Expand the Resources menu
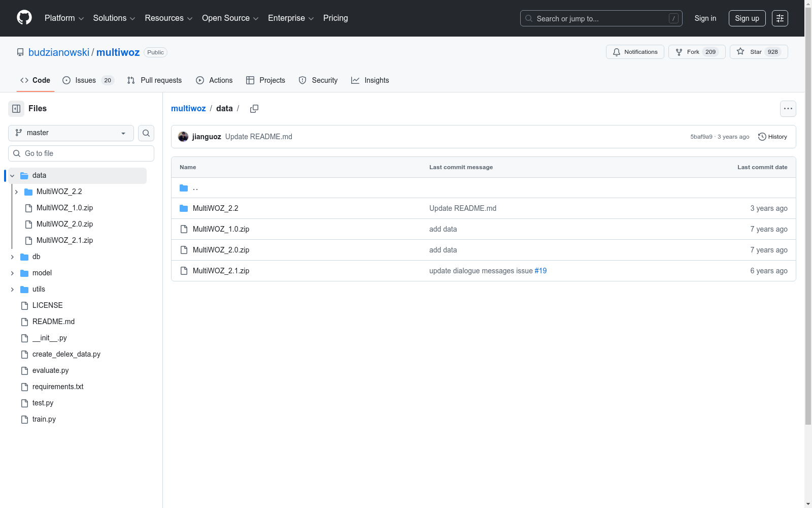The image size is (812, 508). 168,18
